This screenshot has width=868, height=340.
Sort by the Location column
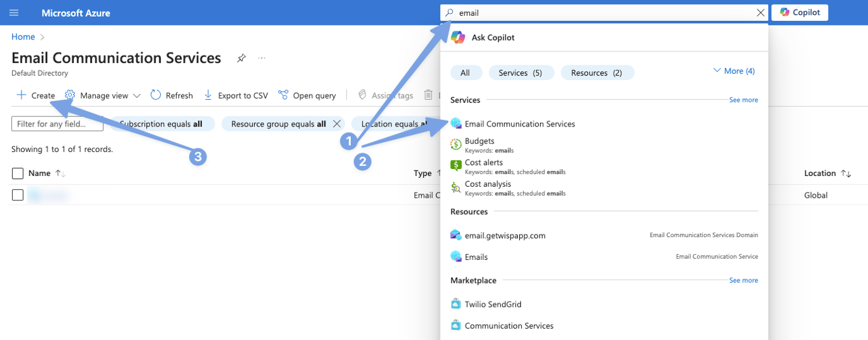(x=827, y=173)
